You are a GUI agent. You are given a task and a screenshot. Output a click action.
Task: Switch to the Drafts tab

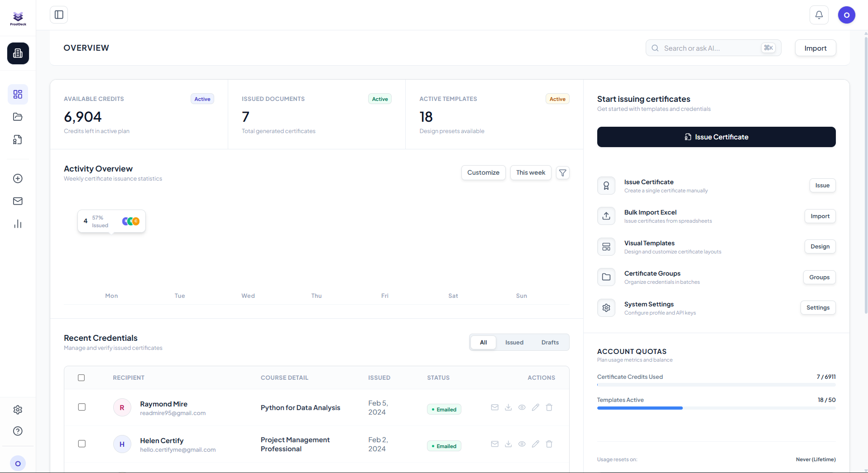click(x=550, y=342)
